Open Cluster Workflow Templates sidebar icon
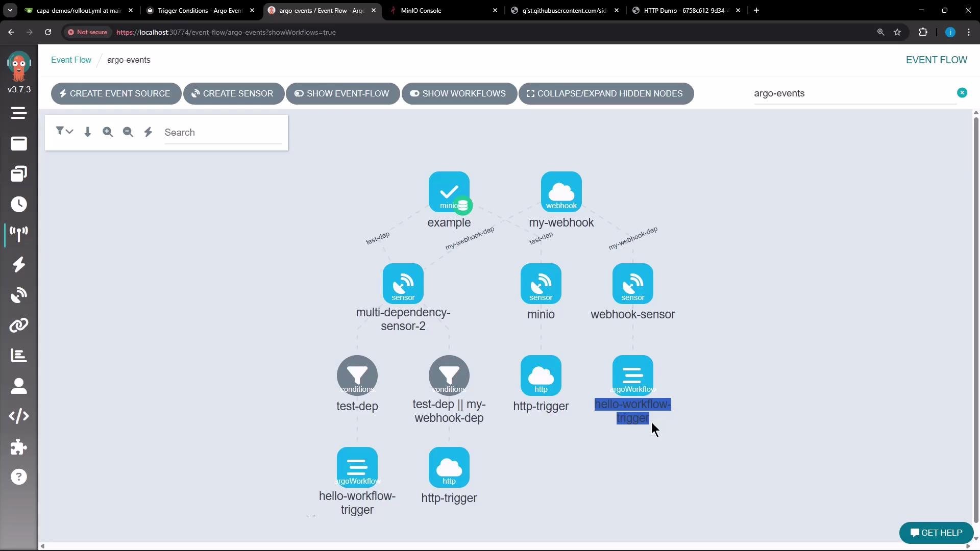980x551 pixels. pos(19,174)
